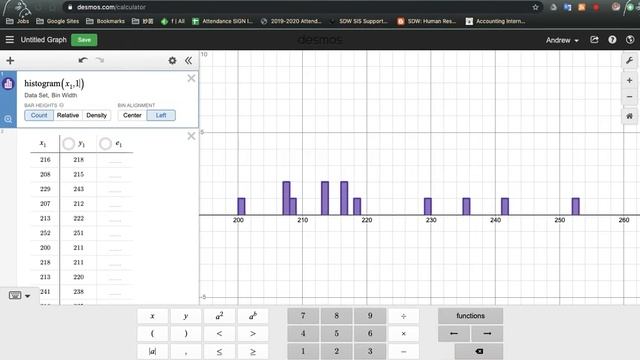Click the a to the b key
This screenshot has height=360, width=640.
point(253,316)
